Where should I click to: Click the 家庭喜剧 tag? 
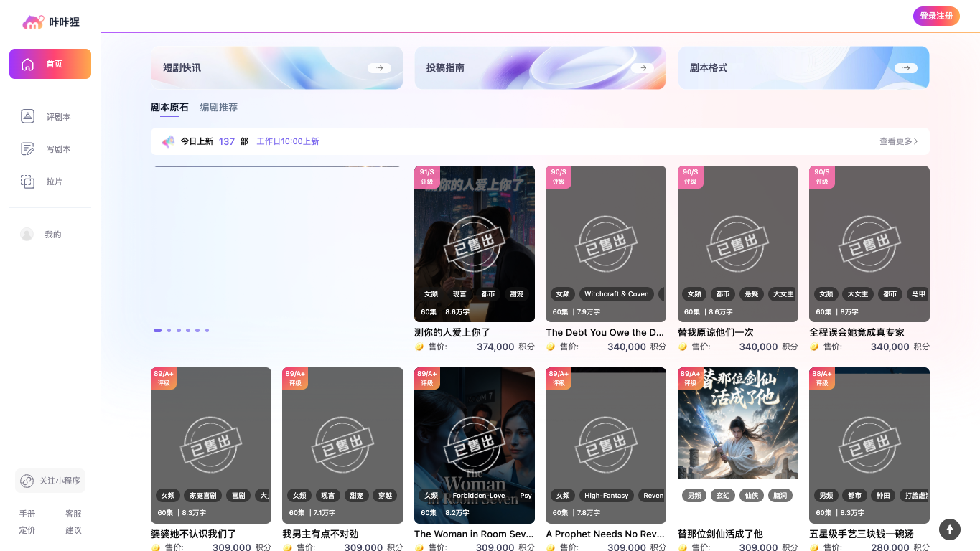tap(202, 496)
